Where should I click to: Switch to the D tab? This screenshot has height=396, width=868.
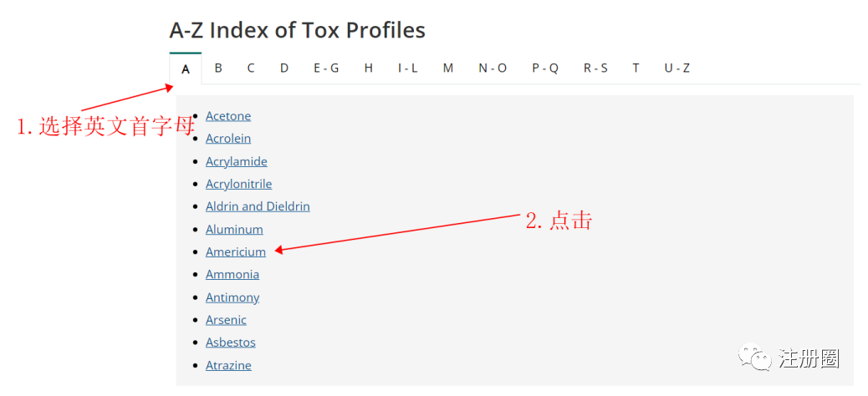[x=284, y=68]
